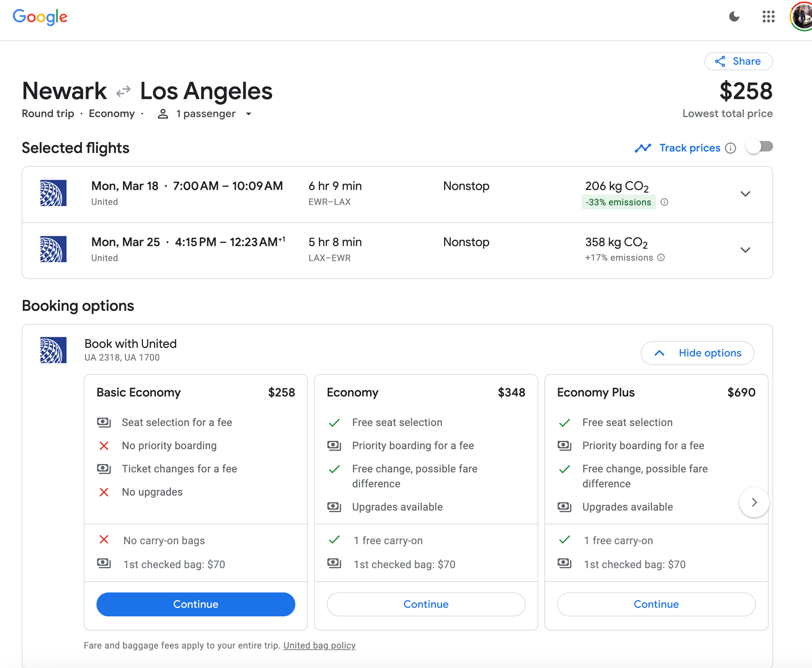Click the Track prices chart icon
Viewport: 812px width, 668px height.
643,148
